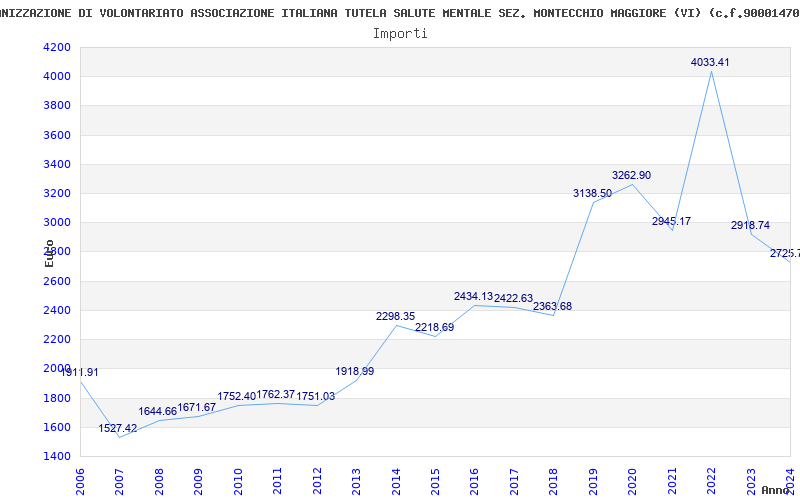Click the 2011 x-axis year label
Screen dimensions: 800x500
coord(278,482)
